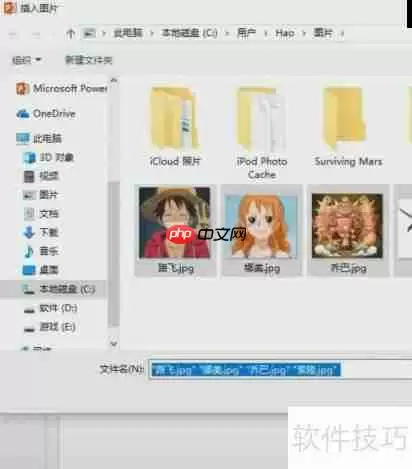Open the 图片 folder in sidebar
Viewport: 412px width, 469px height.
pos(41,195)
